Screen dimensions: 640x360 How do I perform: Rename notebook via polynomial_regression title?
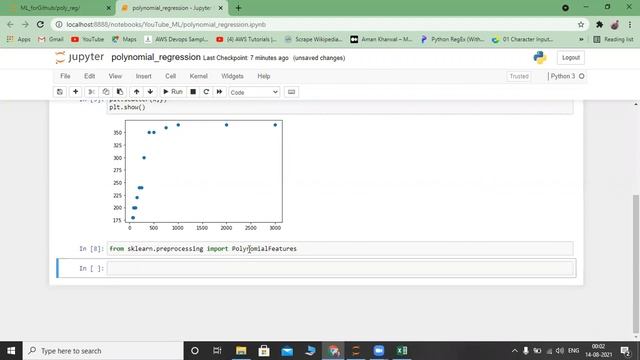[x=156, y=58]
